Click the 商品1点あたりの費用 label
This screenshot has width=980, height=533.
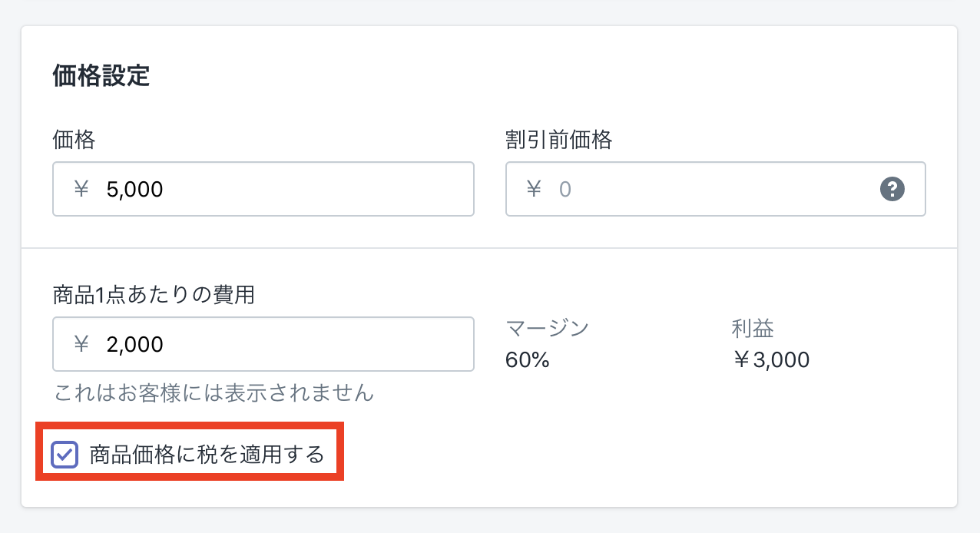tap(154, 294)
